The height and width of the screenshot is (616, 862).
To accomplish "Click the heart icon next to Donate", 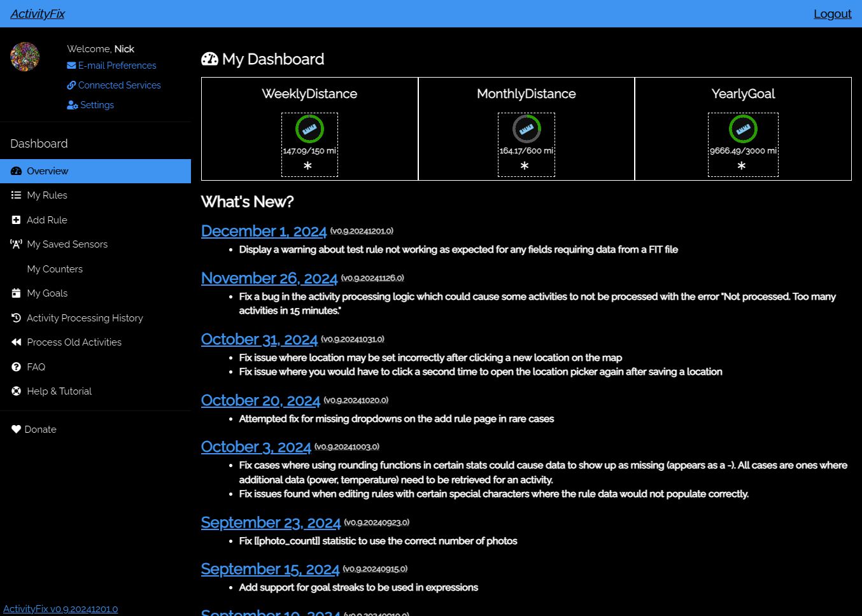I will (16, 429).
